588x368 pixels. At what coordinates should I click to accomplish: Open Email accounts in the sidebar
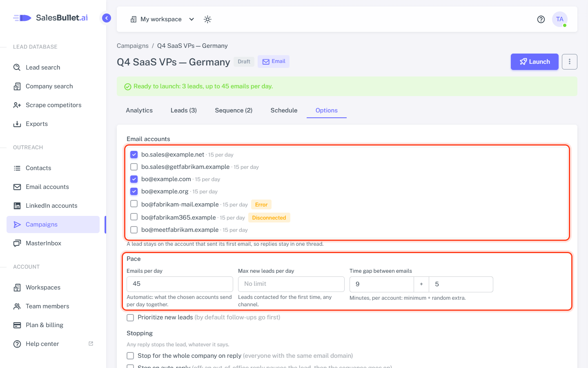point(53,187)
